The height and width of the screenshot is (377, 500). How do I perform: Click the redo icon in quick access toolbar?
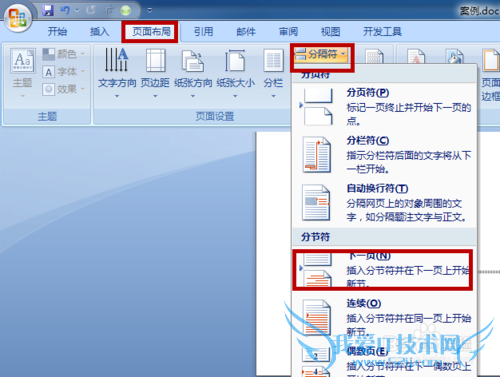point(90,10)
